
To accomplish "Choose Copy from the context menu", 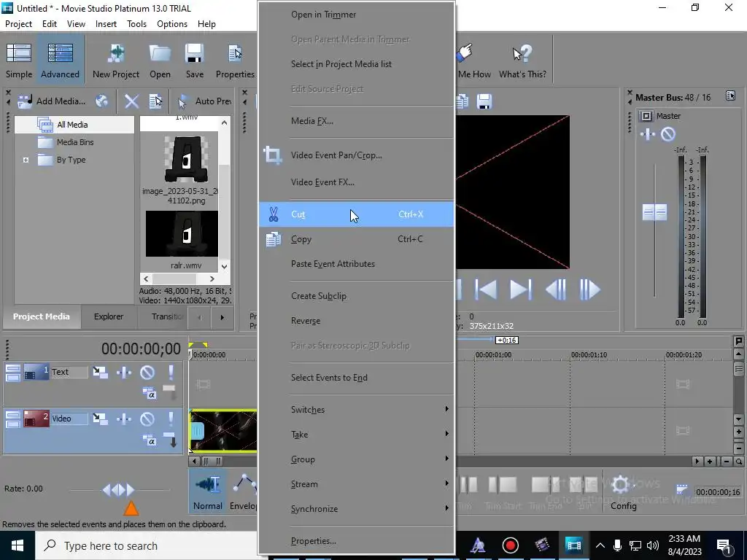I will point(356,239).
